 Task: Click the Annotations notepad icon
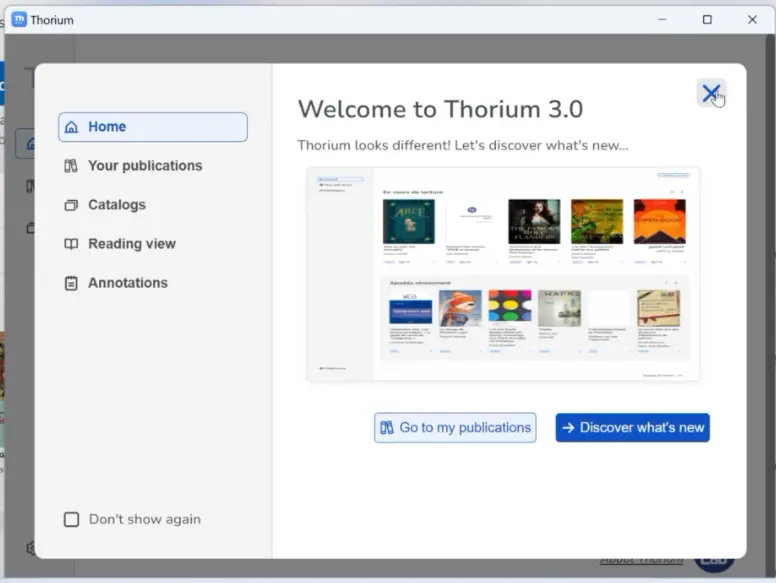(71, 283)
